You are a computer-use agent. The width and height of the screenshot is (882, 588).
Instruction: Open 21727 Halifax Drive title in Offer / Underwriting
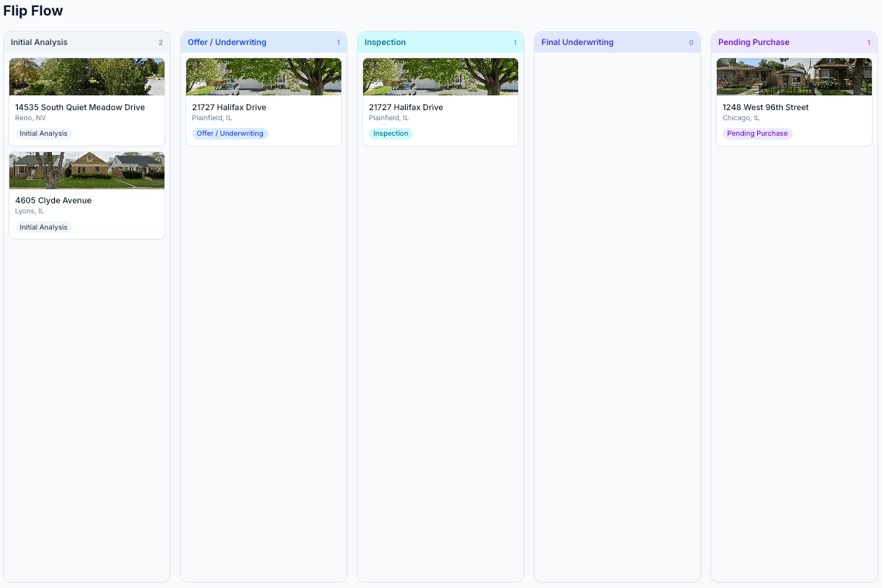coord(229,107)
